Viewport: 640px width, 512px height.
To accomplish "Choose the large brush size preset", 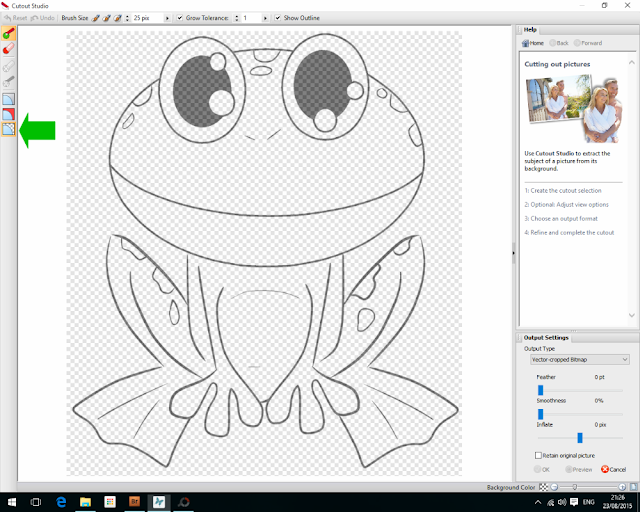I will click(x=118, y=18).
